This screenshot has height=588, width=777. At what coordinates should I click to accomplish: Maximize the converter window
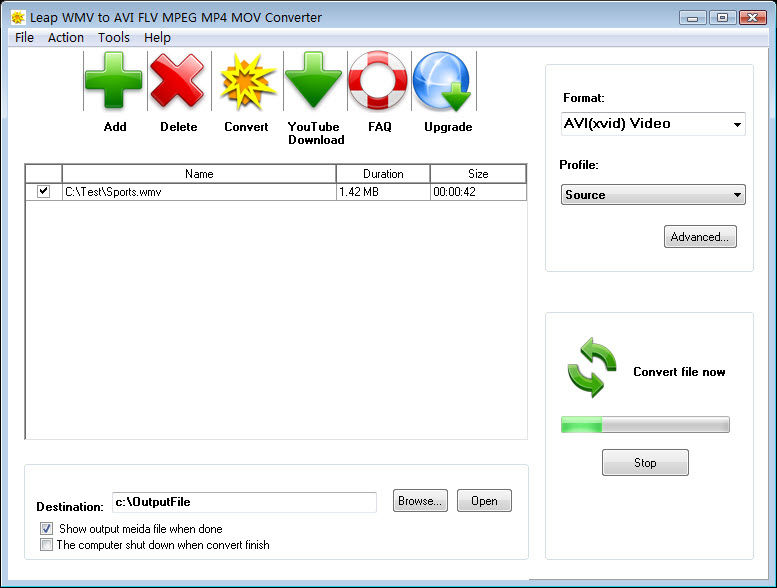(722, 18)
